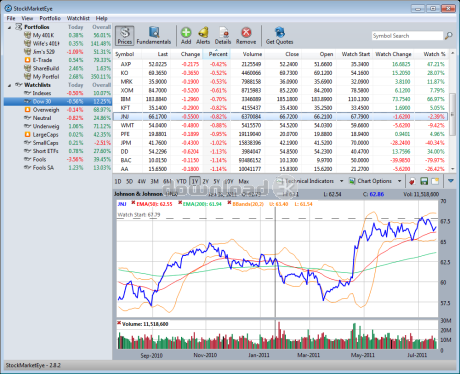Click the symbol search magnifier icon
The height and width of the screenshot is (374, 460).
tap(449, 35)
